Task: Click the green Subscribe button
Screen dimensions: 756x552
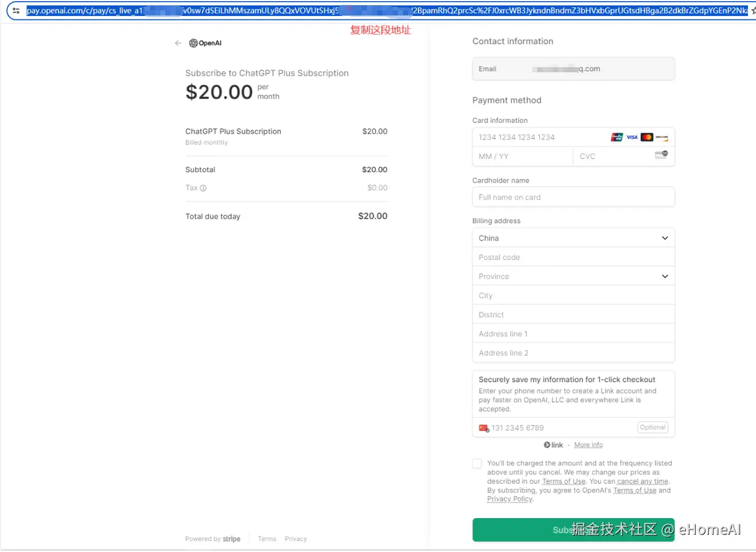Action: coord(573,530)
